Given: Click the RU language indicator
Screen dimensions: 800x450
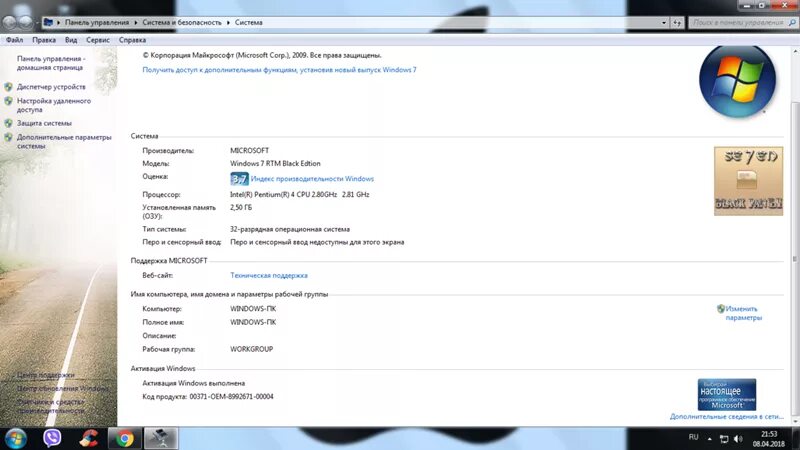Looking at the screenshot, I should [x=693, y=437].
